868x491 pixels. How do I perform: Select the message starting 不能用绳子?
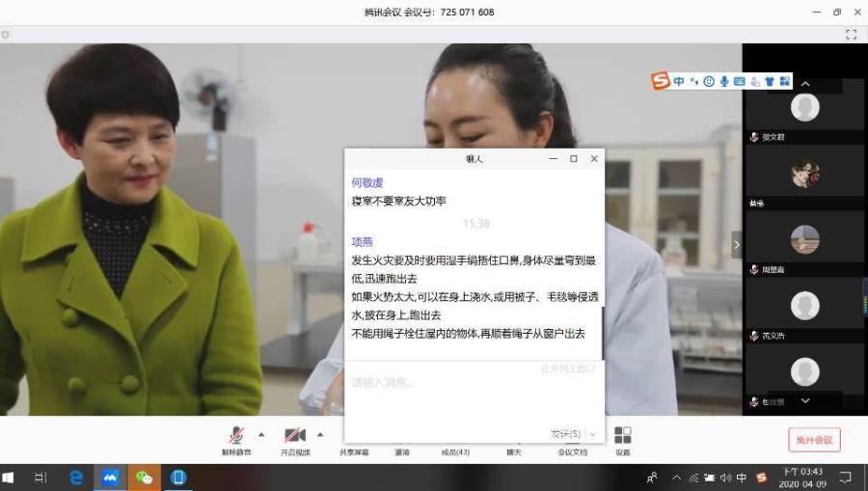click(x=468, y=333)
